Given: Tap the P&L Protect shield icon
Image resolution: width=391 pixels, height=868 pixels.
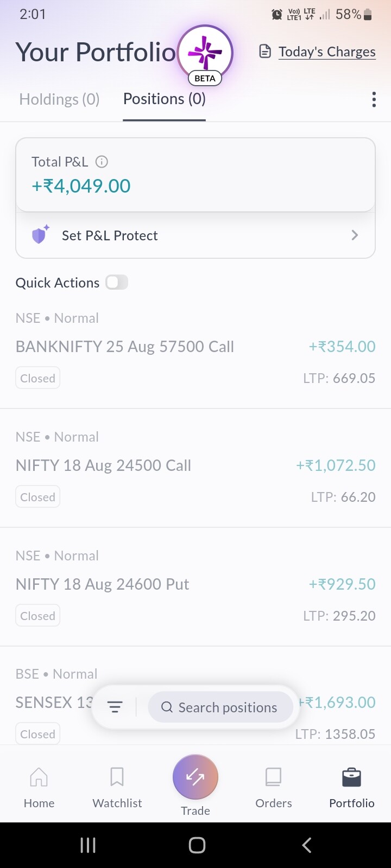Looking at the screenshot, I should click(x=40, y=235).
